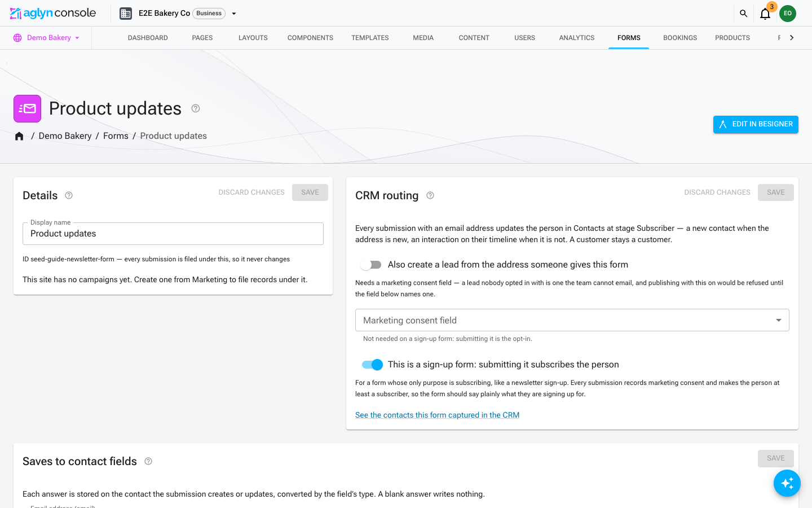Go to the Content tab
The image size is (812, 508).
[x=474, y=38]
